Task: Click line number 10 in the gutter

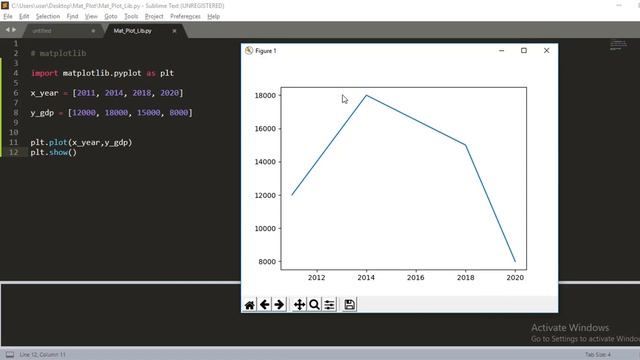Action: (x=13, y=132)
